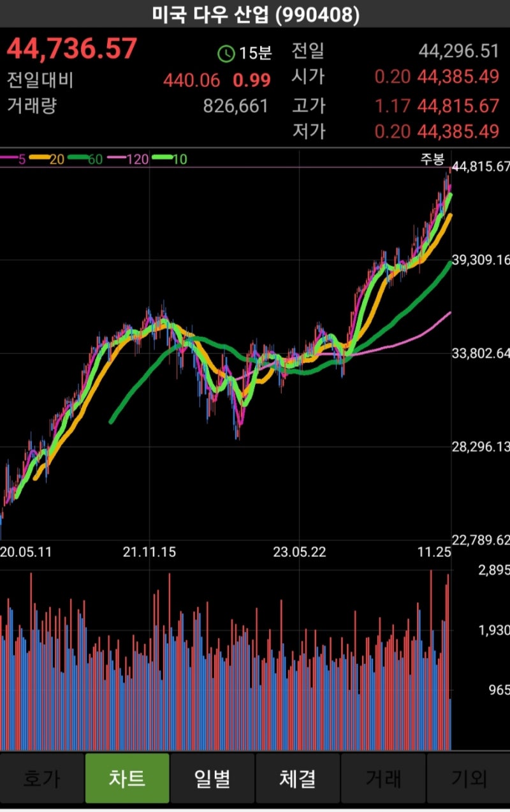The image size is (510, 812).
Task: Tap the 거래량 value 826,661
Action: pos(236,106)
